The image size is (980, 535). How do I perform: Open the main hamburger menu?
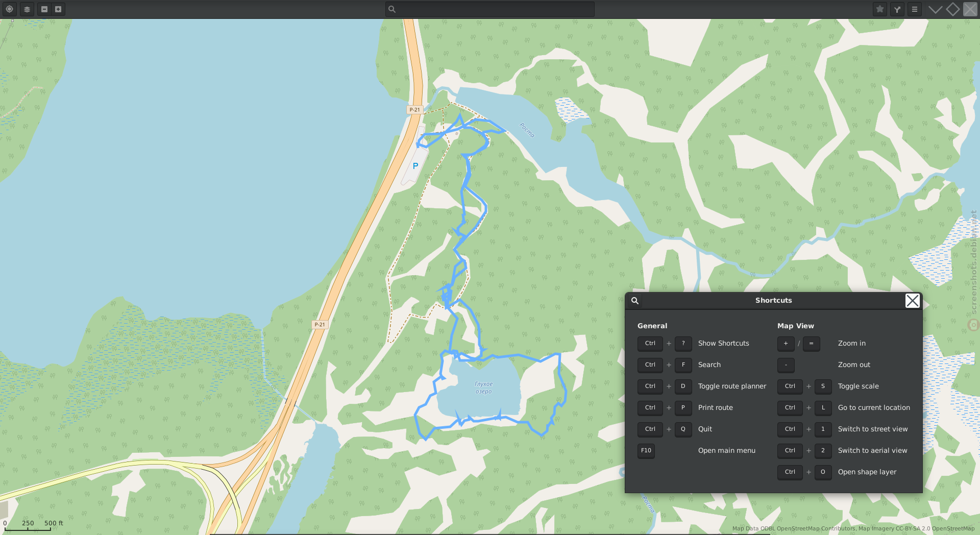pyautogui.click(x=915, y=9)
